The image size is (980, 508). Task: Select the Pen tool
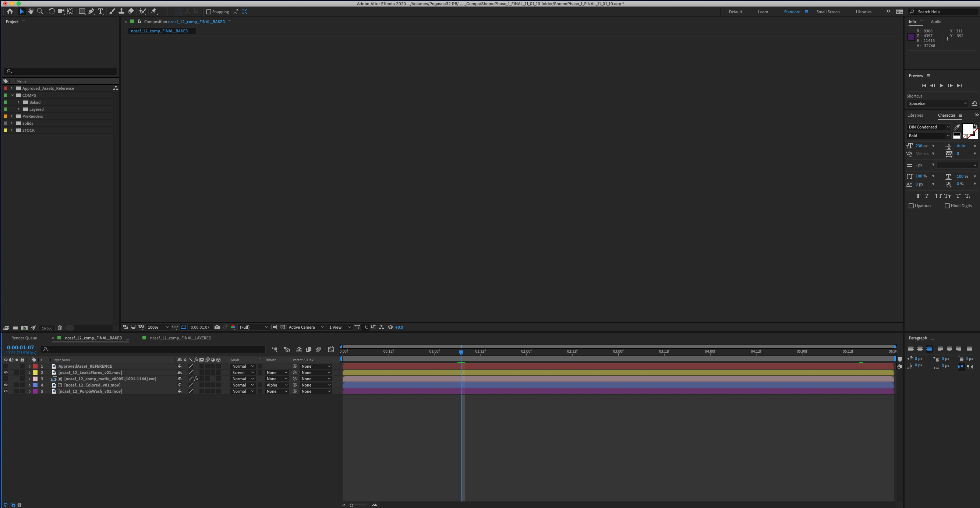[91, 11]
